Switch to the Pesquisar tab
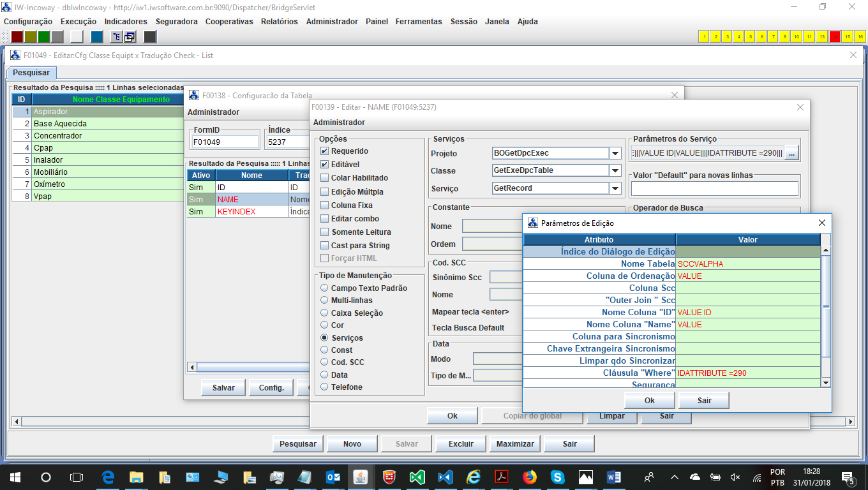The height and width of the screenshot is (490, 868). coord(31,73)
